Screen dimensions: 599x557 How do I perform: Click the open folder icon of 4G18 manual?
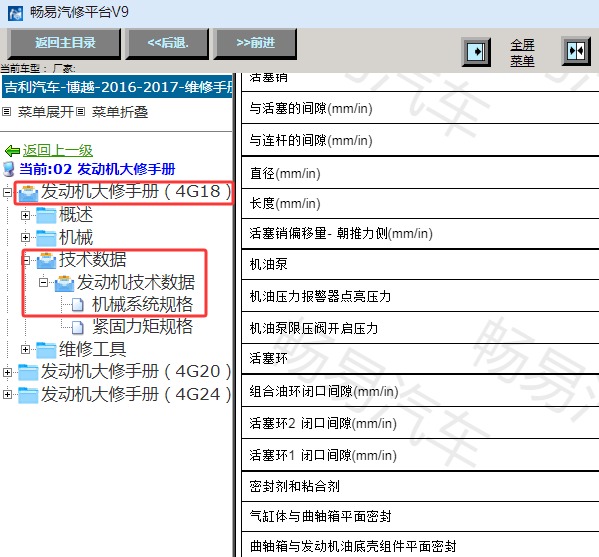click(28, 193)
